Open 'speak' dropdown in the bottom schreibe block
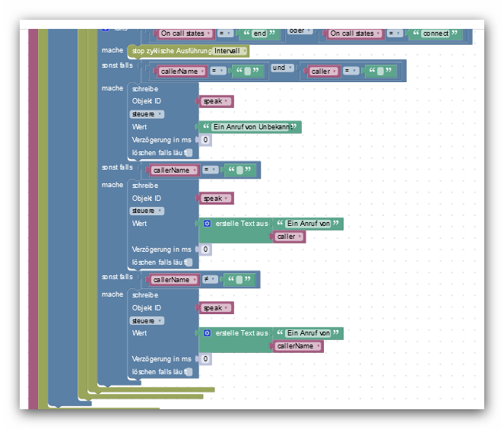The height and width of the screenshot is (429, 504). 216,308
